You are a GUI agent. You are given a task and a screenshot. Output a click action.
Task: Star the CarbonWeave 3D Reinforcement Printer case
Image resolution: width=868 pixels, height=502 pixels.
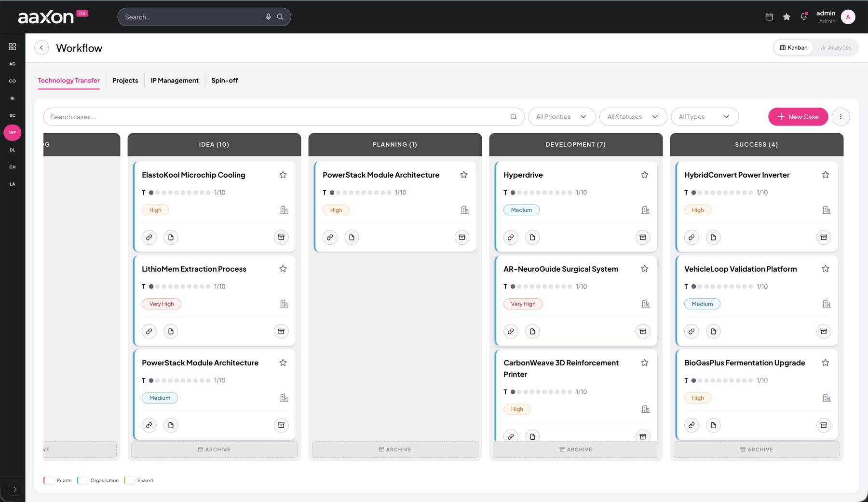(645, 363)
